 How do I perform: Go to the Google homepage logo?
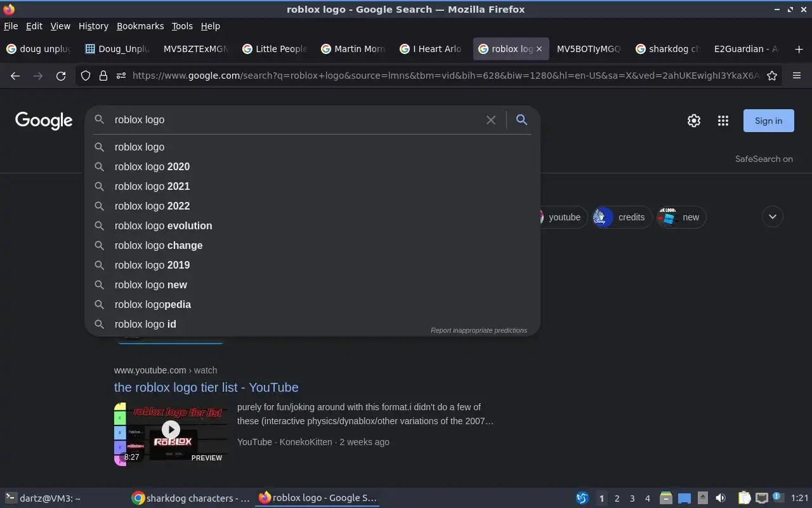click(44, 121)
